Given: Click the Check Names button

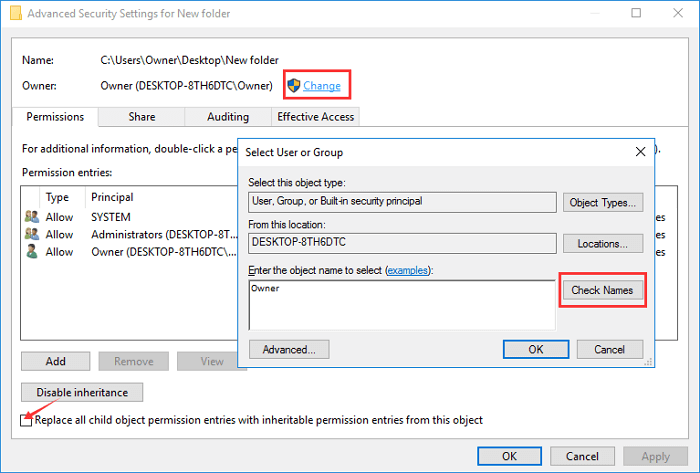Looking at the screenshot, I should point(602,290).
